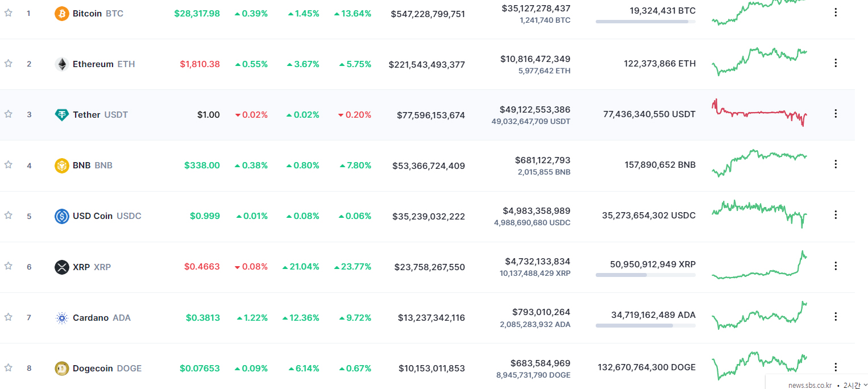Click XRP circulating supply progress bar
The image size is (868, 389).
click(x=646, y=275)
